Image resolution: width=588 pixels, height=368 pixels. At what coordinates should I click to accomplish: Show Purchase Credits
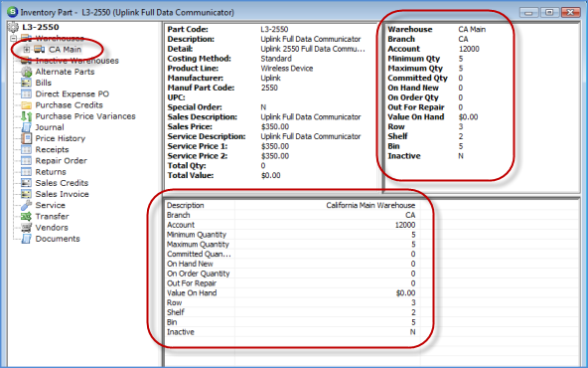coord(69,105)
